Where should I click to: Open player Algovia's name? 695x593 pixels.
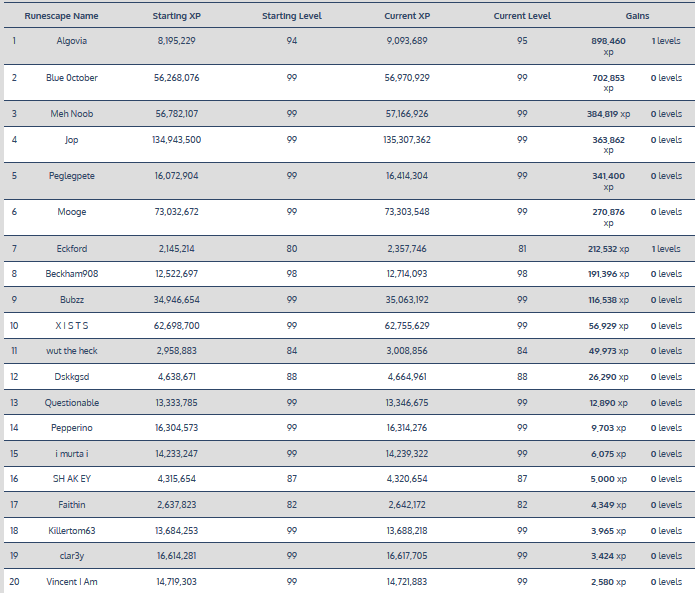tap(72, 41)
